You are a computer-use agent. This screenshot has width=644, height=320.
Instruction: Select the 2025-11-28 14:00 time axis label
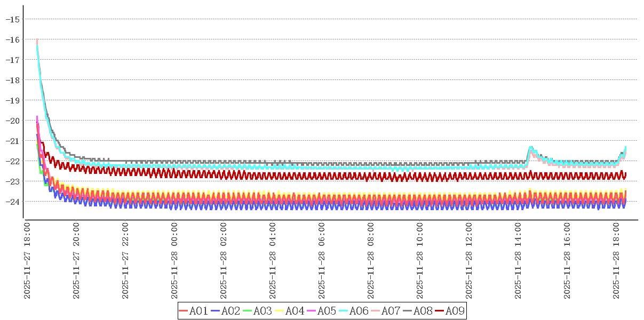518,261
